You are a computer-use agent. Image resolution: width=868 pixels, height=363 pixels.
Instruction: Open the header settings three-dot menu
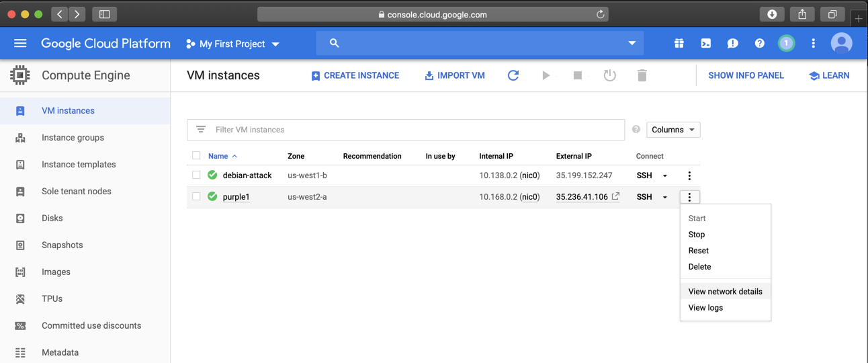[814, 43]
